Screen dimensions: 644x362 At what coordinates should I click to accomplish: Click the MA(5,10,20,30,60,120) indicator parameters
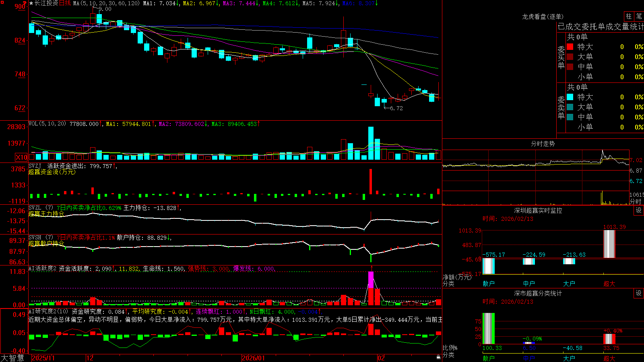(106, 3)
